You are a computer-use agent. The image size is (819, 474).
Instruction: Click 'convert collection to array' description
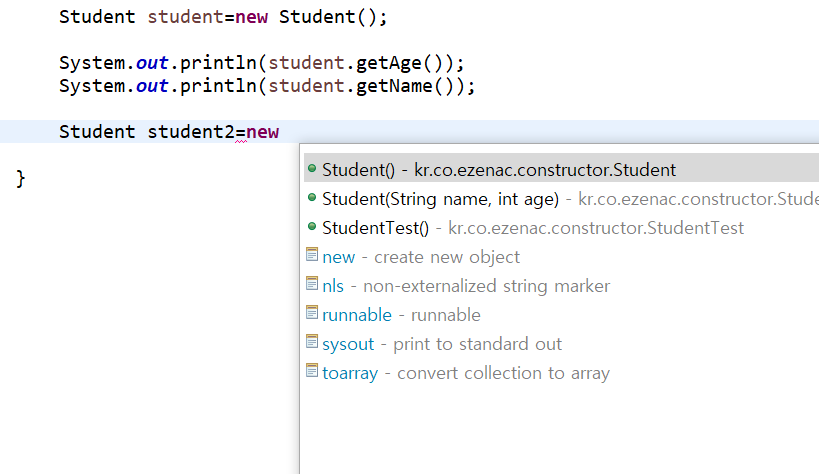pyautogui.click(x=504, y=373)
